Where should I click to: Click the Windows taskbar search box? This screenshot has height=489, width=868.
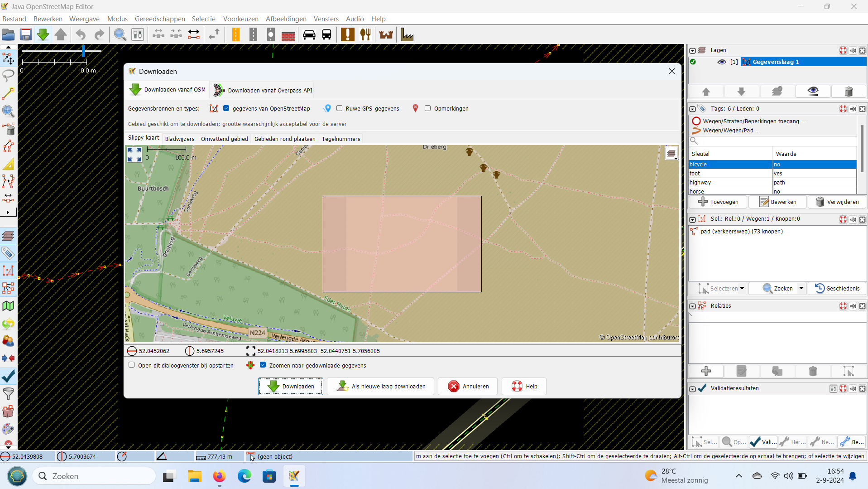(x=94, y=476)
